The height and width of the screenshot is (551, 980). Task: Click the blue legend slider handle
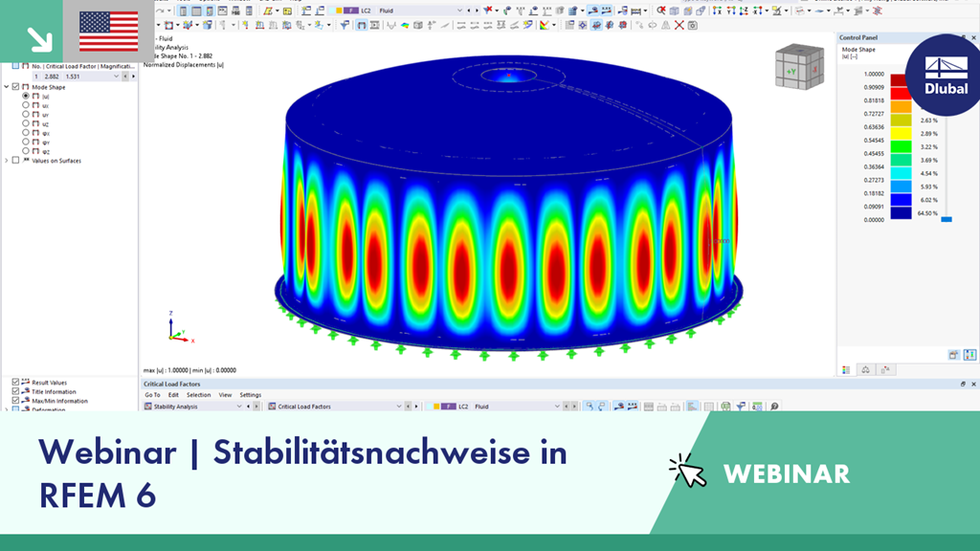(947, 219)
